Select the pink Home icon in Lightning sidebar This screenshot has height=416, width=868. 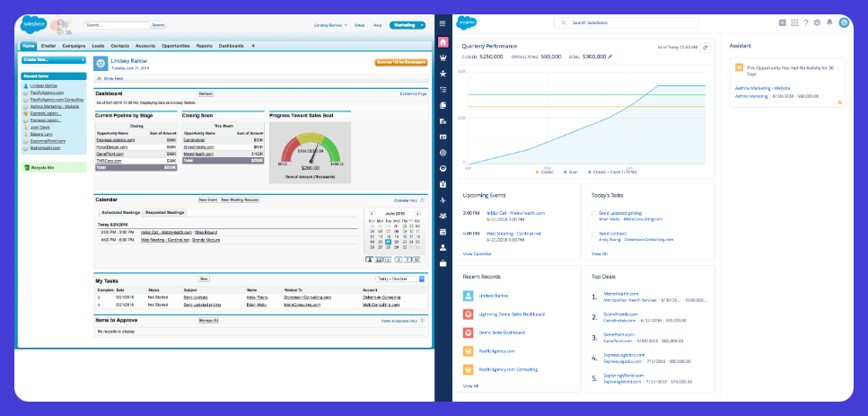(x=443, y=42)
